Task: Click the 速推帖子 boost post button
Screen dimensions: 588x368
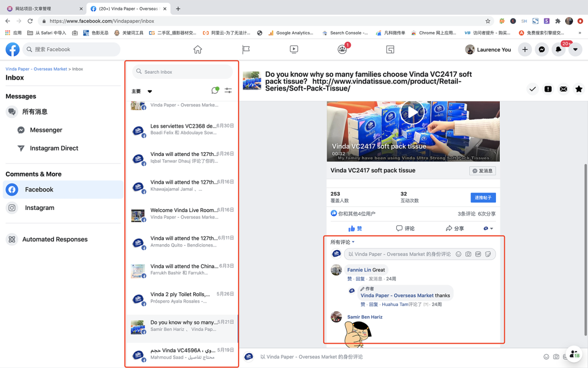Action: click(483, 197)
